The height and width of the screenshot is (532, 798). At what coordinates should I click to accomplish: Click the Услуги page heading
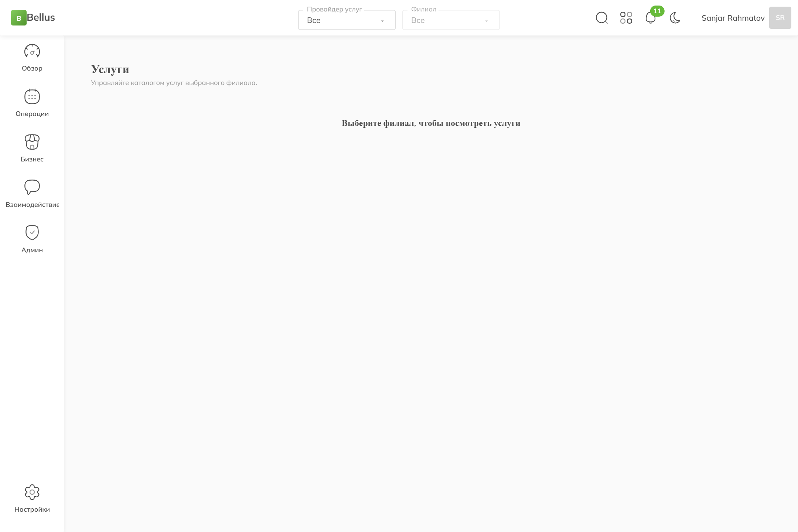[110, 69]
